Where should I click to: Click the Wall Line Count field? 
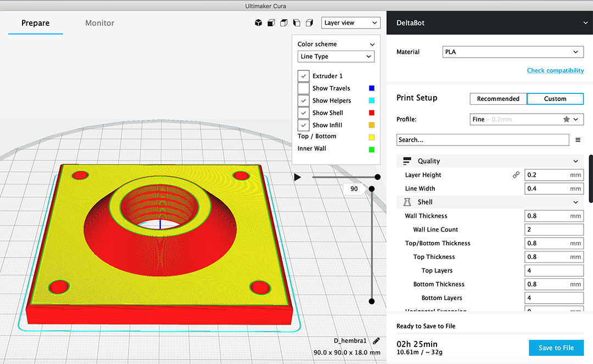pyautogui.click(x=553, y=229)
